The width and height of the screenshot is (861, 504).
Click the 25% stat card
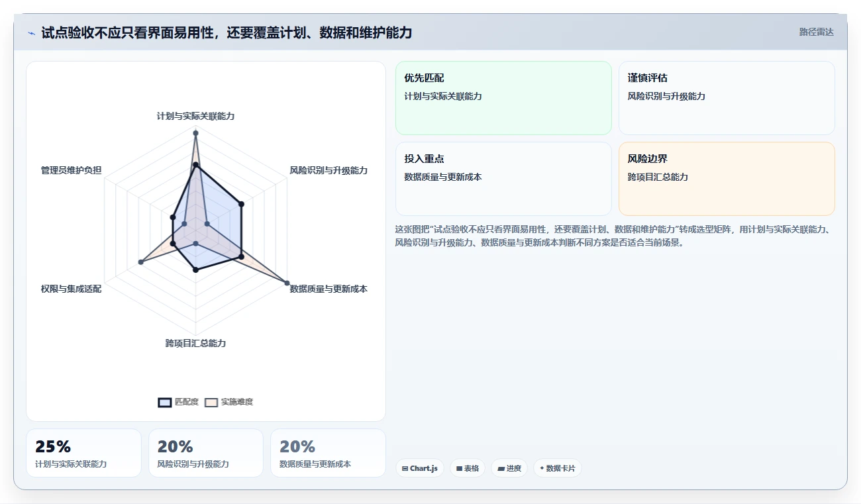[83, 453]
